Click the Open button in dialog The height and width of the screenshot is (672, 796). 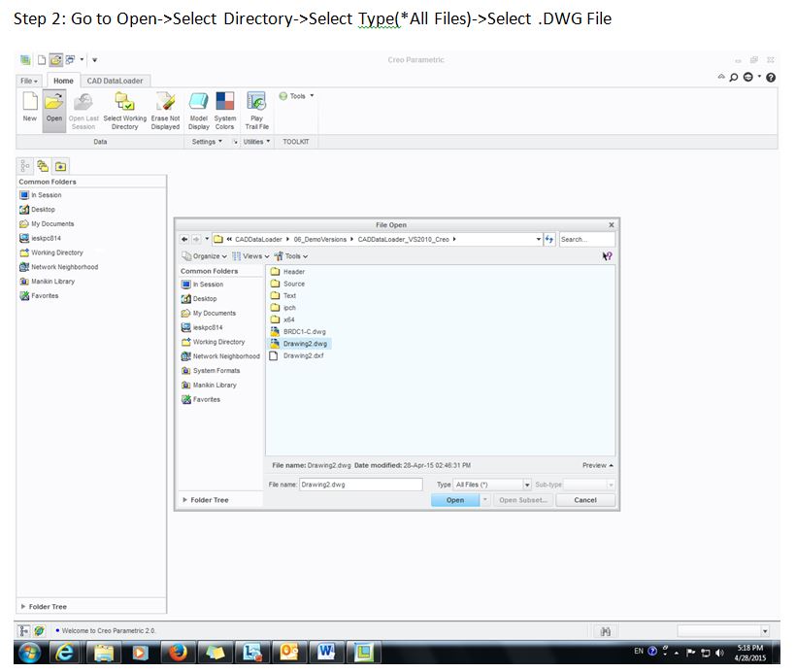[x=455, y=500]
